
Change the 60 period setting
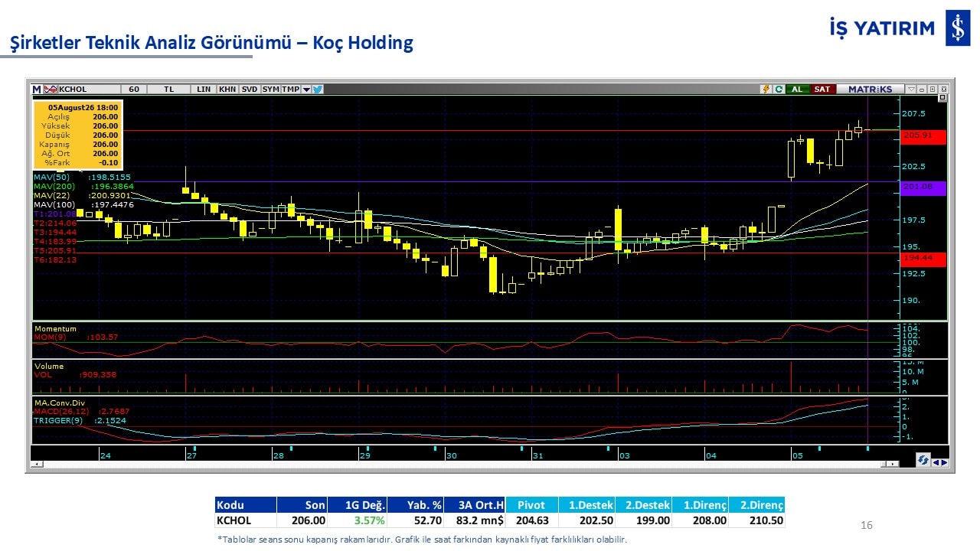[x=133, y=89]
